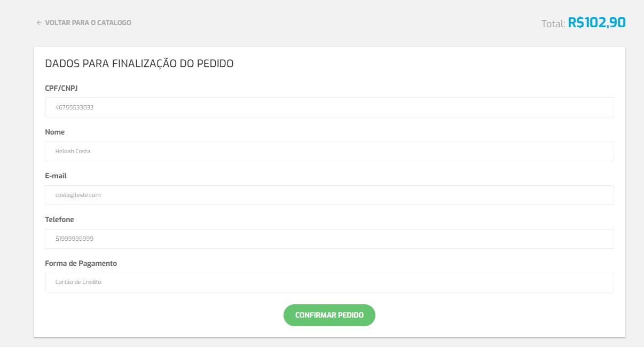Image resolution: width=644 pixels, height=347 pixels.
Task: Focus the Nome input field
Action: click(329, 151)
